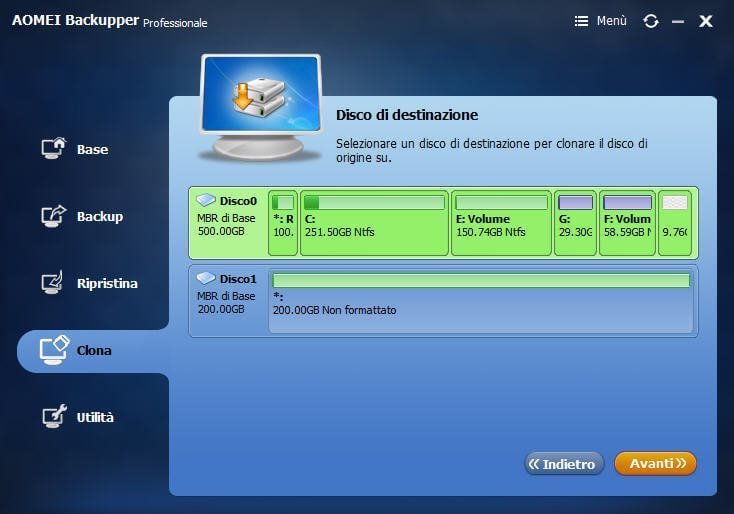This screenshot has height=514, width=734.
Task: Click the Disco1 MBR di Base label
Action: [226, 296]
